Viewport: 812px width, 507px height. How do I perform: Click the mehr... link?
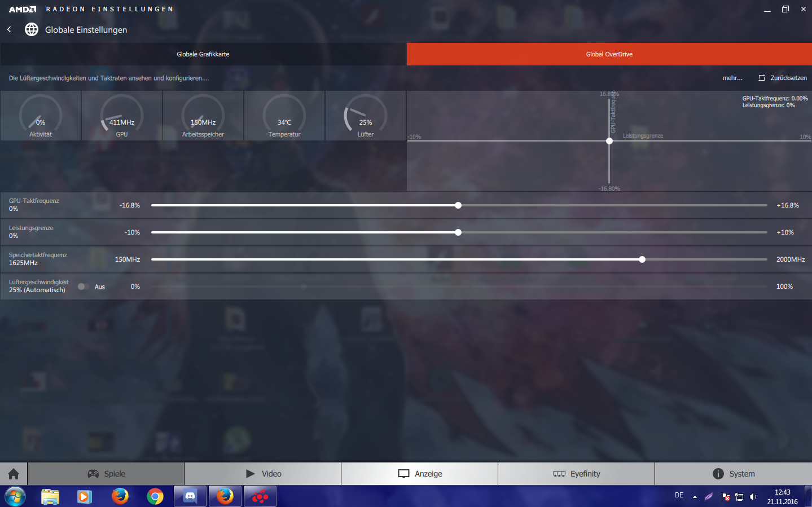(x=732, y=78)
